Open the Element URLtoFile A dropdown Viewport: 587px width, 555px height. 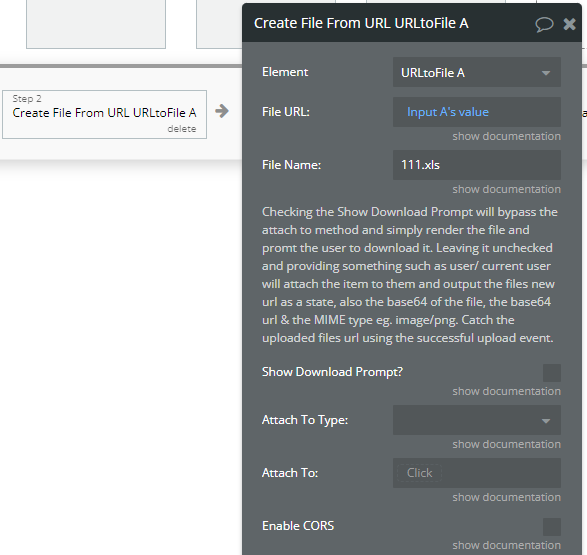click(477, 72)
